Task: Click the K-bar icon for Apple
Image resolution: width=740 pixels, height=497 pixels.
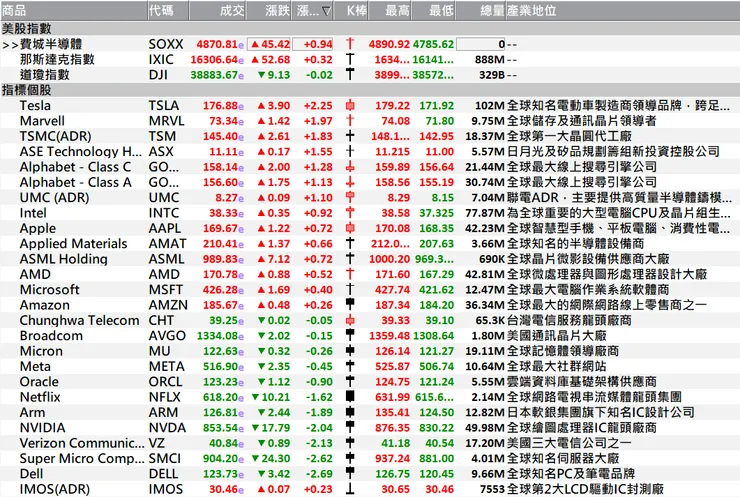Action: 350,228
